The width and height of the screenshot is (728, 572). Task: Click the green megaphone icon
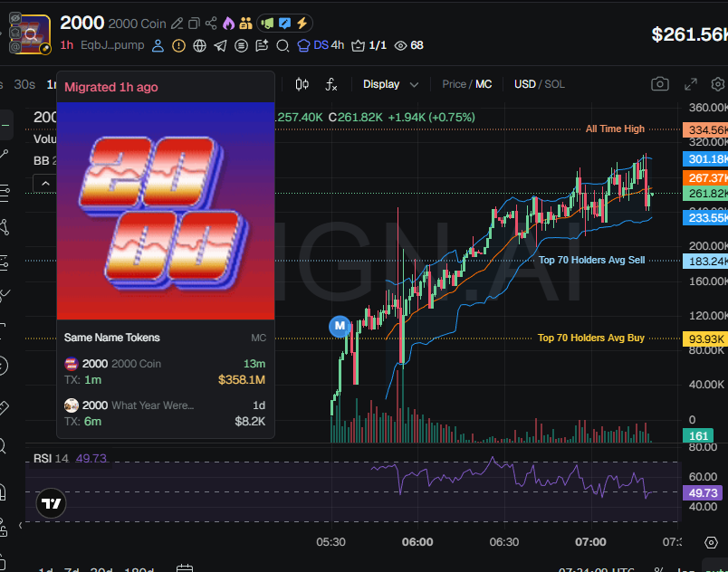tap(267, 24)
